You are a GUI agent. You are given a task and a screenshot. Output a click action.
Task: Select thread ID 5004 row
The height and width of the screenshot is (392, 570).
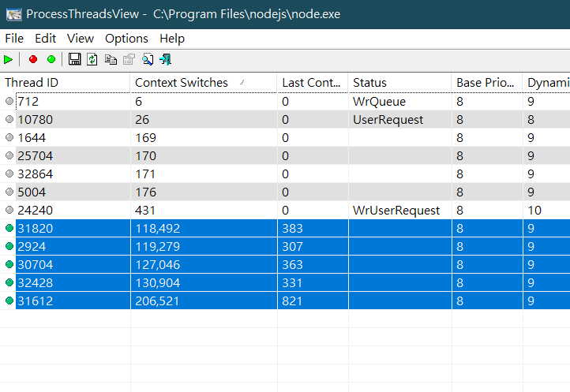(x=285, y=192)
